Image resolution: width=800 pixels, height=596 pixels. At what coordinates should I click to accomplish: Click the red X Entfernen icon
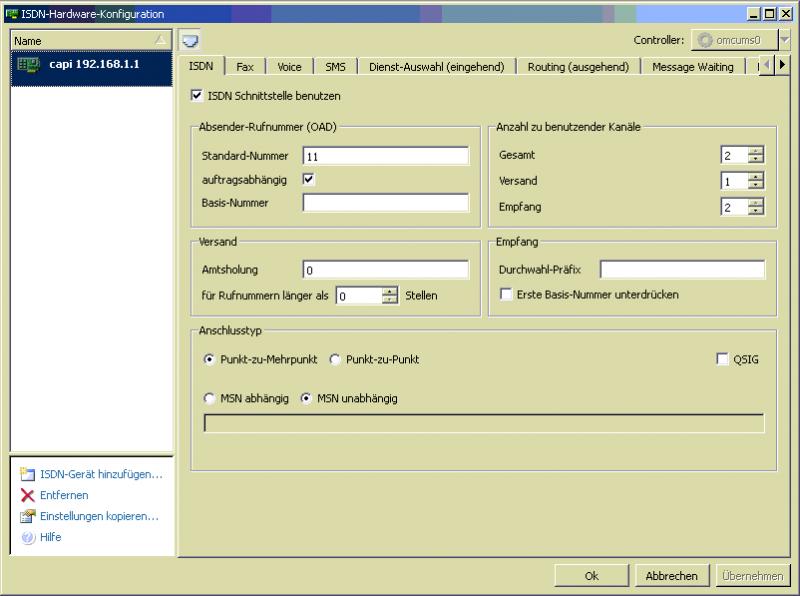pyautogui.click(x=28, y=496)
